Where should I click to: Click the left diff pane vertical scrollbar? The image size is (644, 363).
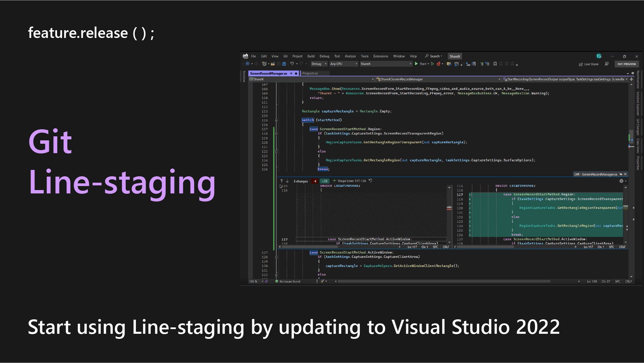click(x=449, y=215)
